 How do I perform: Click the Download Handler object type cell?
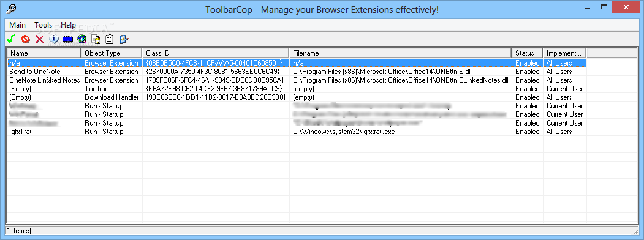[112, 97]
